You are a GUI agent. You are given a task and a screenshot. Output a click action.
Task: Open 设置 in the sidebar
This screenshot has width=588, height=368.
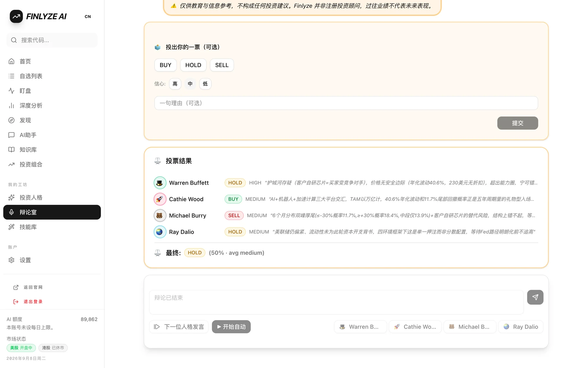(x=52, y=260)
